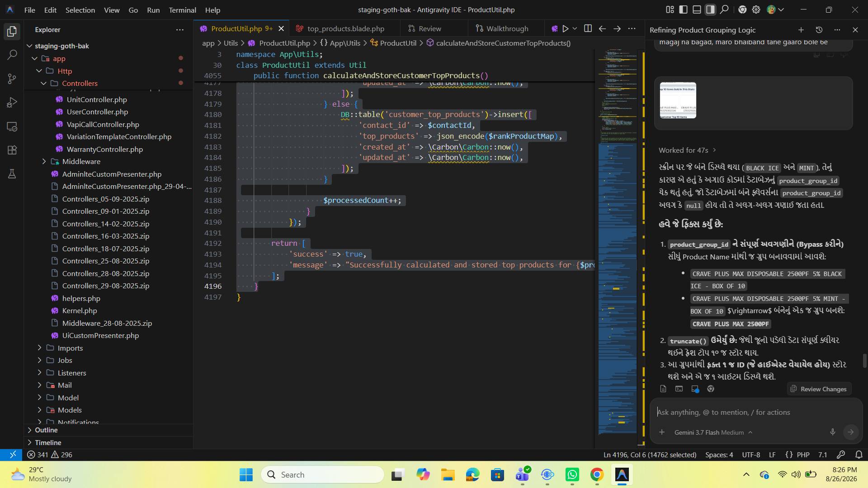The image size is (868, 488).
Task: Open the Terminal menu
Action: 182,9
